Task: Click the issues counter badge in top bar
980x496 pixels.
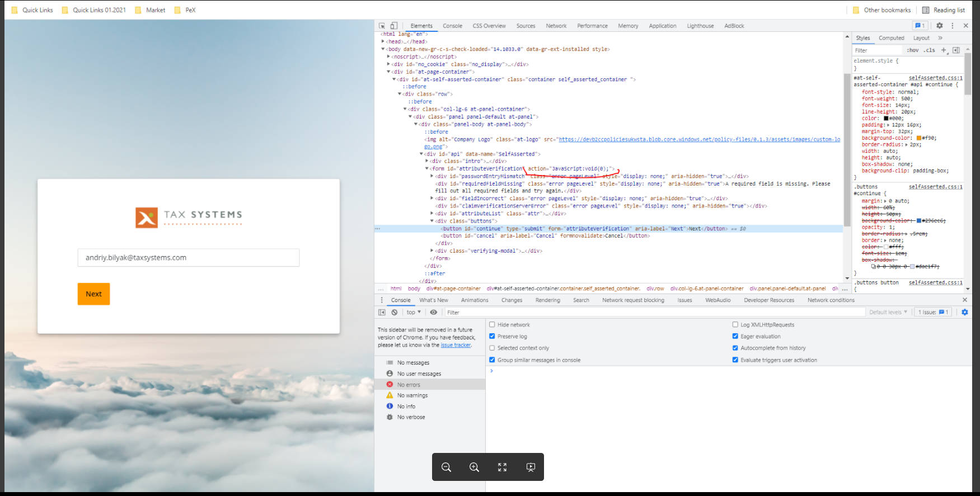Action: coord(920,26)
